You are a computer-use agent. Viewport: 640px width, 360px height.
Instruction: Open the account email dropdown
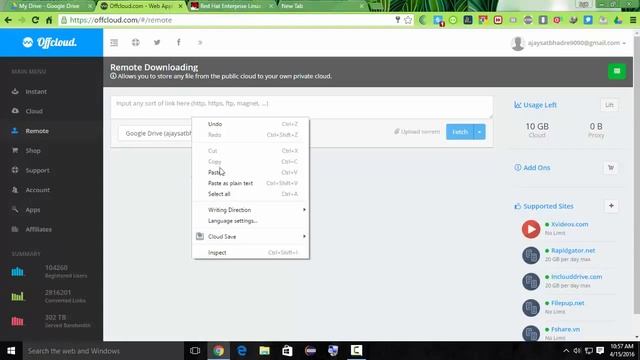(x=569, y=43)
